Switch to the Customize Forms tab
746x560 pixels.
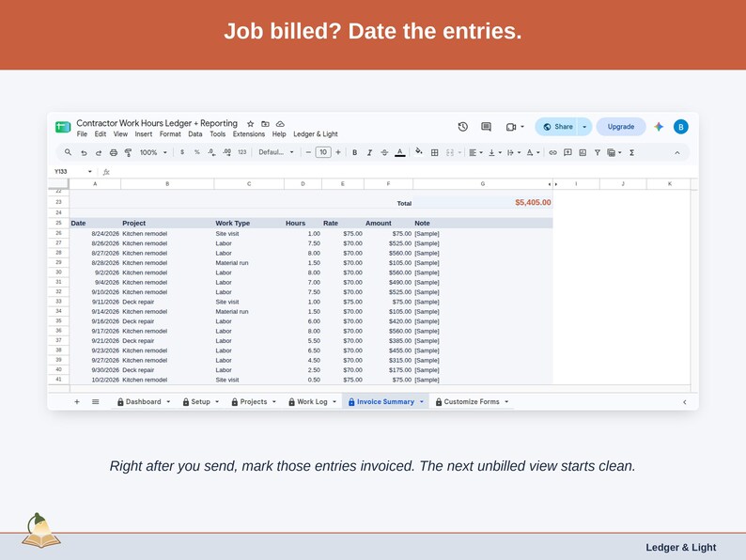(472, 401)
